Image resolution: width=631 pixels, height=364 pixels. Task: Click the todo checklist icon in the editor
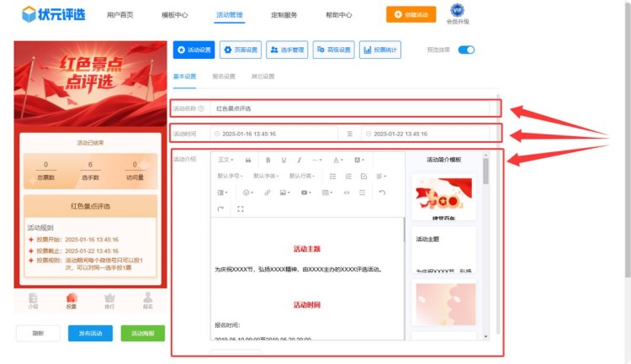pos(363,177)
